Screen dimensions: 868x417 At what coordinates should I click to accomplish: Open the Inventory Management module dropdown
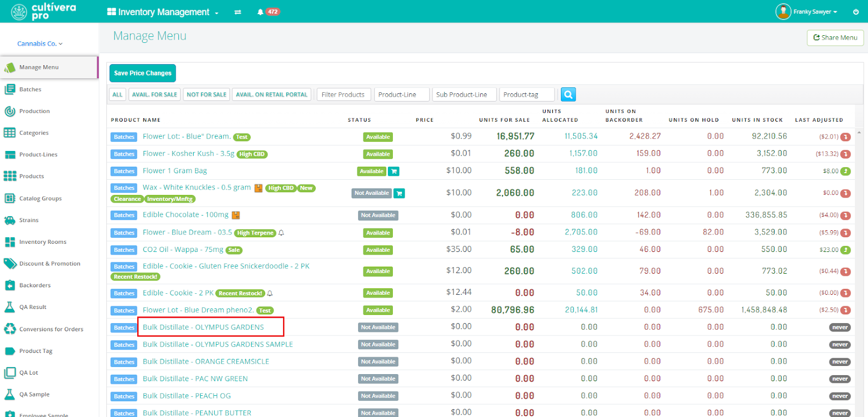tap(163, 12)
